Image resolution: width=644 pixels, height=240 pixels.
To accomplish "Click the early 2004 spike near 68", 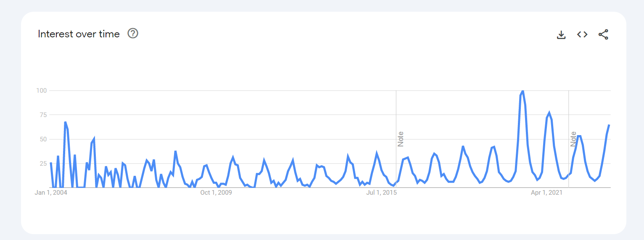I will pyautogui.click(x=65, y=122).
